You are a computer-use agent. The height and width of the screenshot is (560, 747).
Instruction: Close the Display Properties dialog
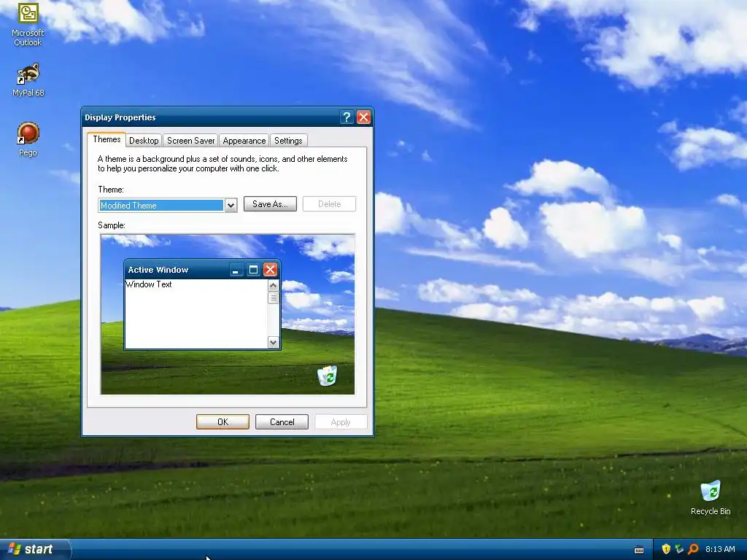(x=363, y=117)
